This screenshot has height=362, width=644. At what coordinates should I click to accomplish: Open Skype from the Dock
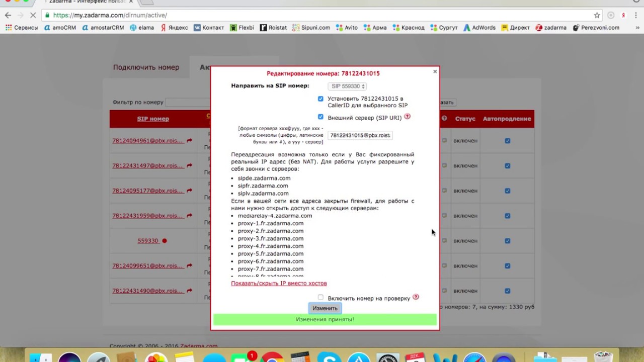pyautogui.click(x=329, y=358)
